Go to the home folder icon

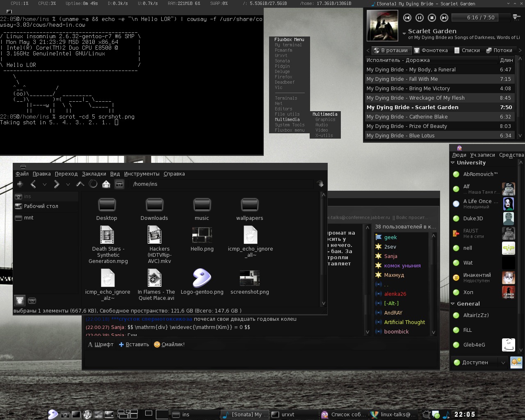(106, 184)
